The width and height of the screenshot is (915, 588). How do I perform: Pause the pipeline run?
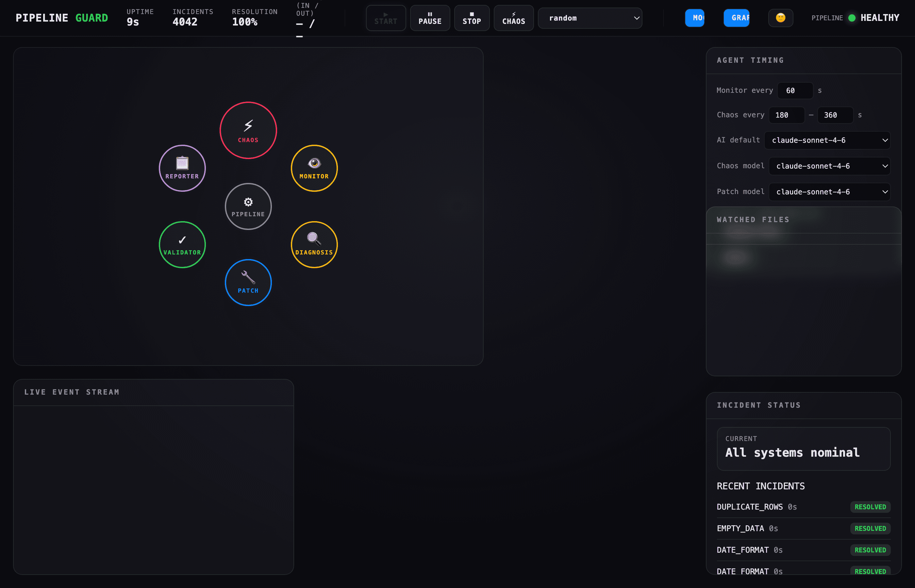[x=430, y=18]
